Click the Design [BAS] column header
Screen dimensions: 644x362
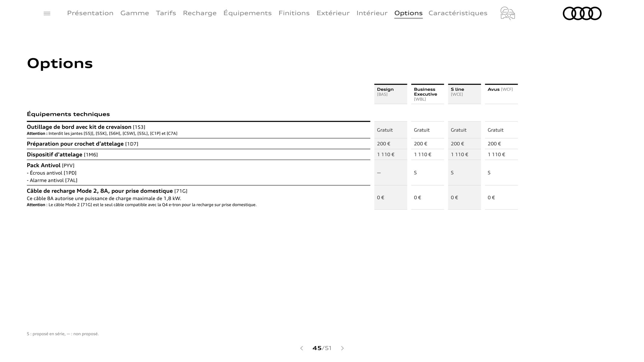coord(391,94)
